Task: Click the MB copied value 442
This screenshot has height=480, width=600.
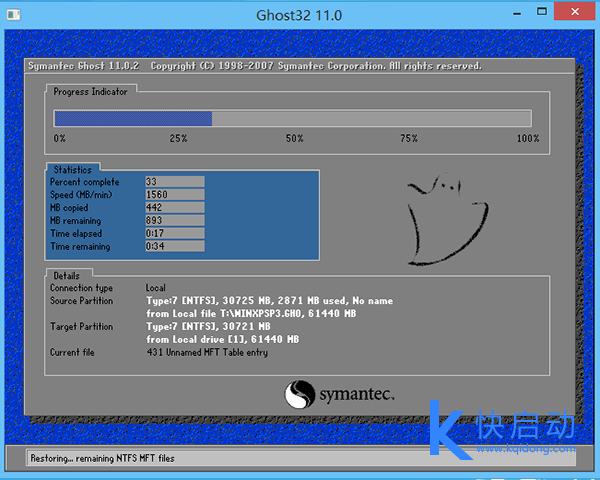Action: click(x=175, y=208)
